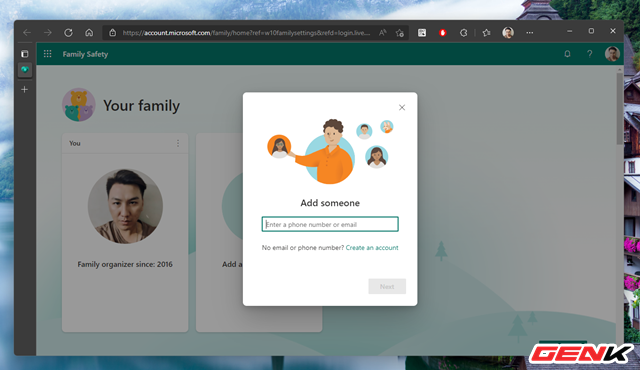Screen dimensions: 640x370
Task: Click the Your family heading
Action: click(141, 106)
